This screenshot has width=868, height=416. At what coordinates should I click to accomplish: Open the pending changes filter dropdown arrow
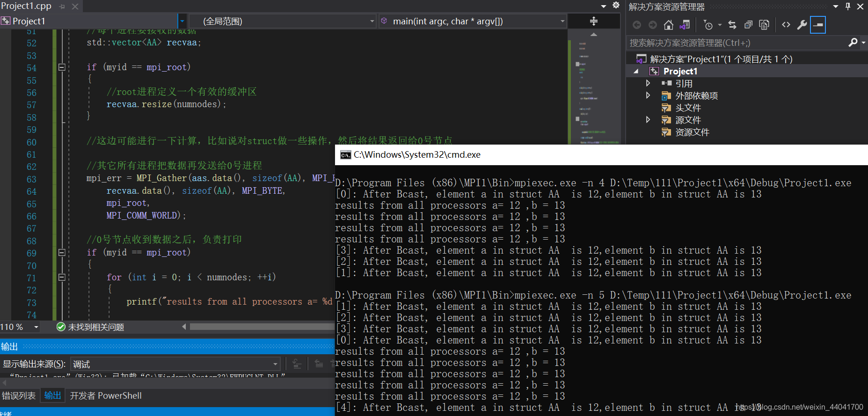pos(720,25)
